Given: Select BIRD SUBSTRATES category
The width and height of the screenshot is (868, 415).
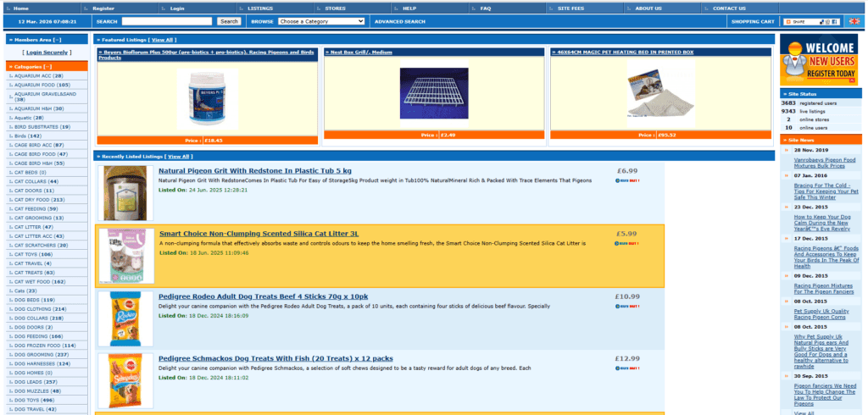Looking at the screenshot, I should 42,127.
